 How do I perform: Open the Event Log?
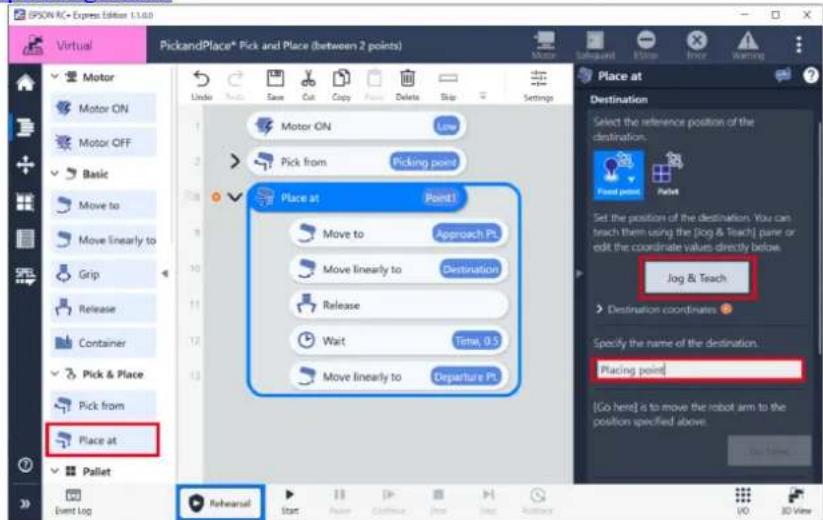click(73, 502)
